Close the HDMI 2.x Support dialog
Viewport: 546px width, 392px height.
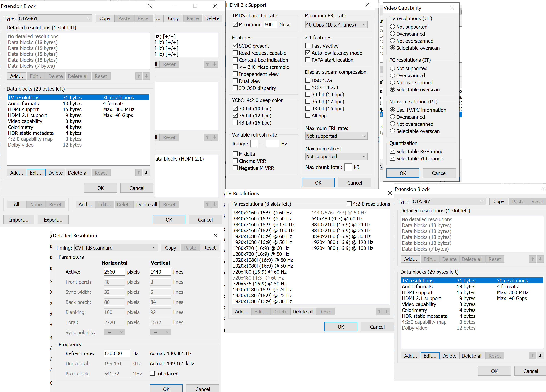(367, 5)
